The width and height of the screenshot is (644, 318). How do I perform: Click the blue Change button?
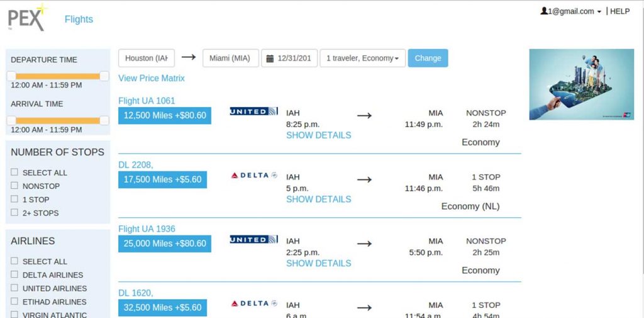point(428,58)
